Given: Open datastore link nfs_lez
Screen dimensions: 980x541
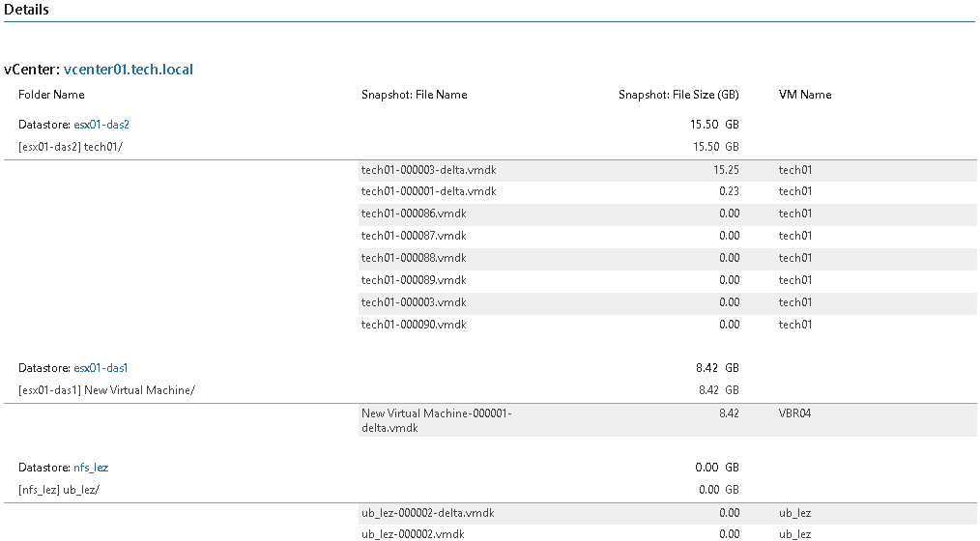Looking at the screenshot, I should pyautogui.click(x=91, y=468).
